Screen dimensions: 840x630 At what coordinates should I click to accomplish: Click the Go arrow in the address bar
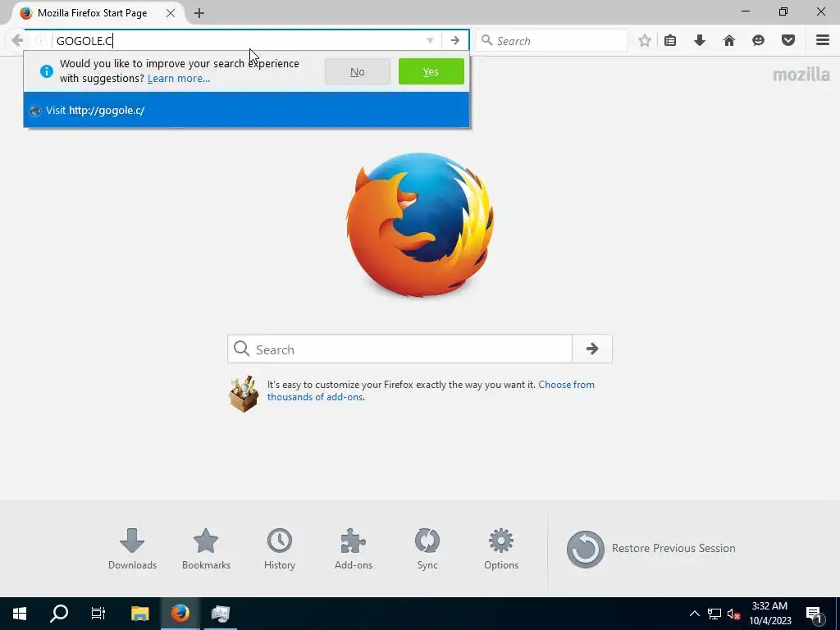(454, 41)
